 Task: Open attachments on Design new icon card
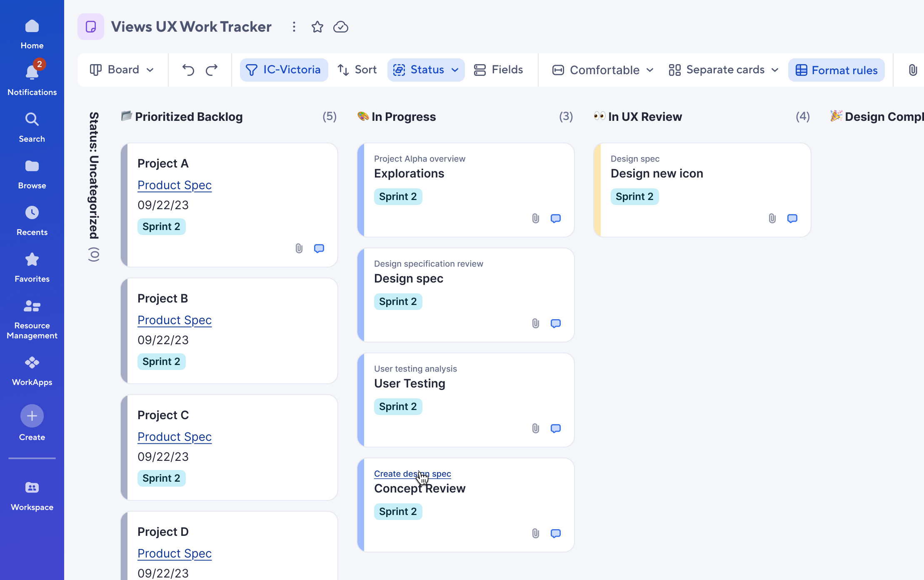(772, 218)
